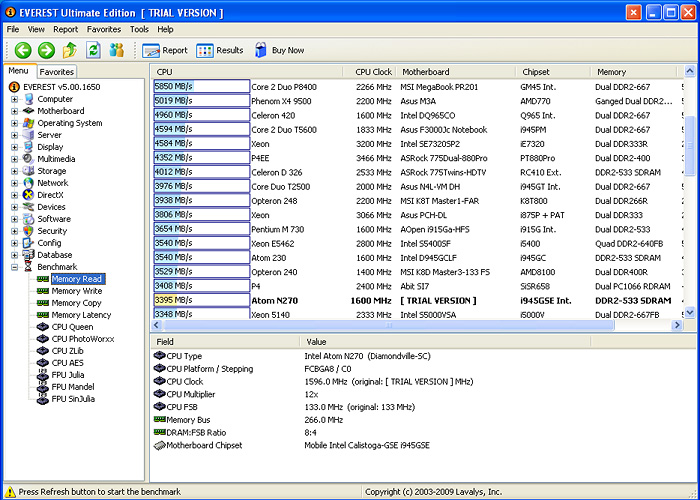Click the highlighted 3395 MB/s result bar
Screen dimensions: 700x500
coord(202,300)
